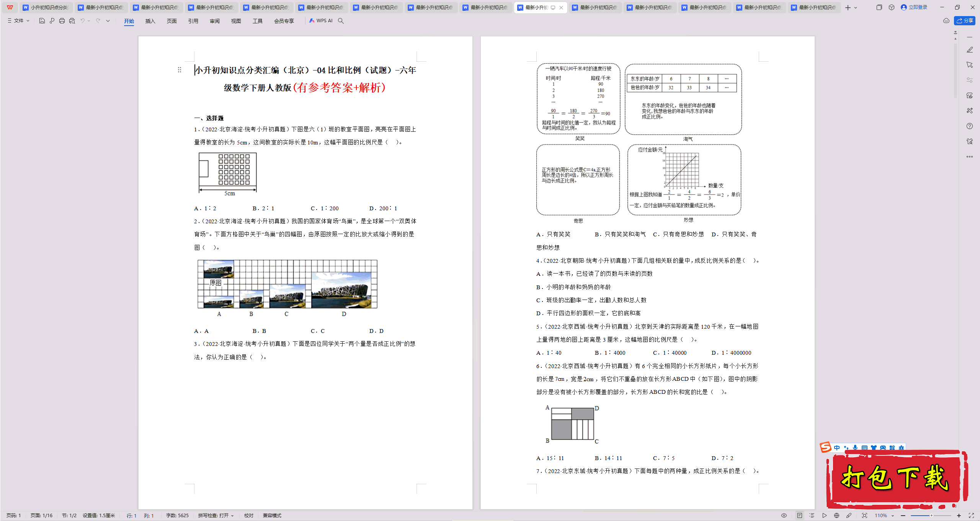The image size is (980, 521).
Task: Click the selection cursor icon in sidebar
Action: tap(970, 65)
